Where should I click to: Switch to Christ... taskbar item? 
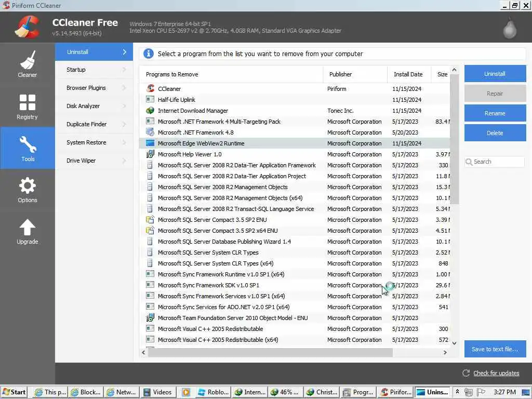tap(321, 392)
